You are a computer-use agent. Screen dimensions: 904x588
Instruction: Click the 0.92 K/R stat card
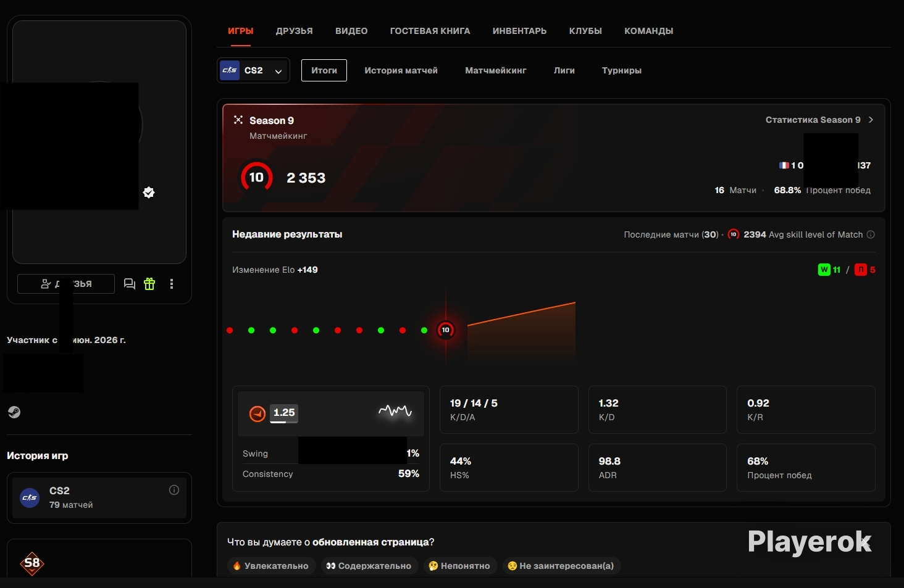[806, 410]
